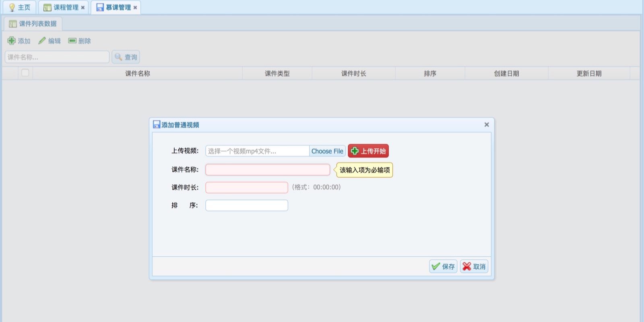This screenshot has height=322, width=644.
Task: Click the pencil Edit icon
Action: click(42, 41)
